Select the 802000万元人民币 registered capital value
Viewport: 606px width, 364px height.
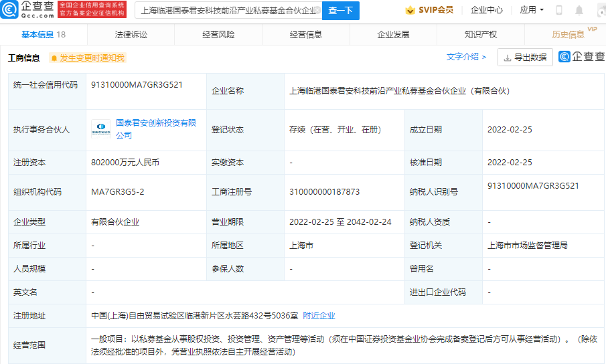[125, 163]
